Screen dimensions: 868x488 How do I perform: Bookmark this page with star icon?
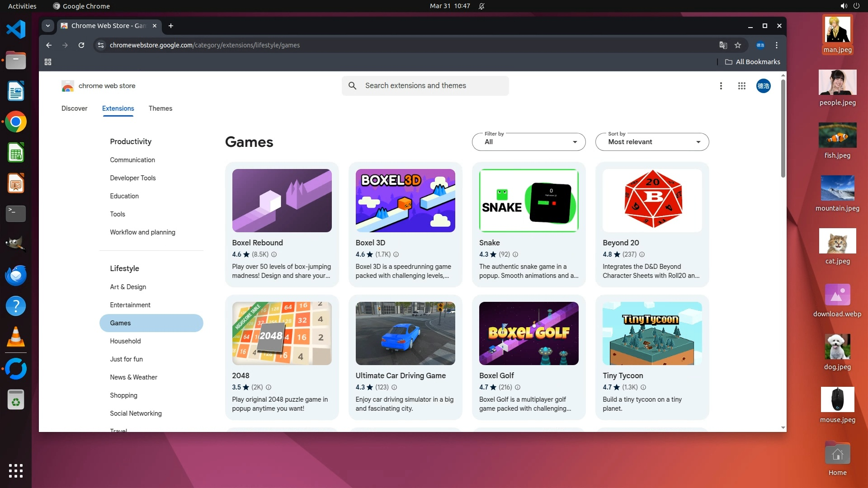pyautogui.click(x=738, y=45)
